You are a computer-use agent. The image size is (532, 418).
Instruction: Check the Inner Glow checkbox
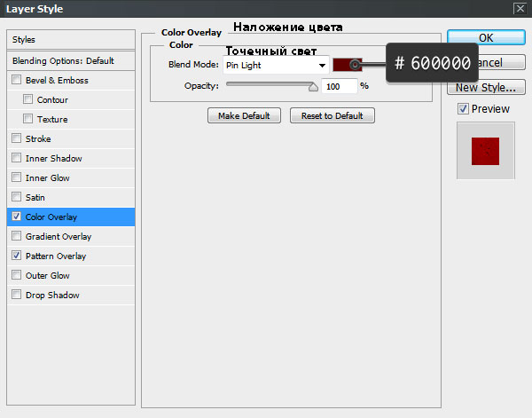tap(16, 177)
